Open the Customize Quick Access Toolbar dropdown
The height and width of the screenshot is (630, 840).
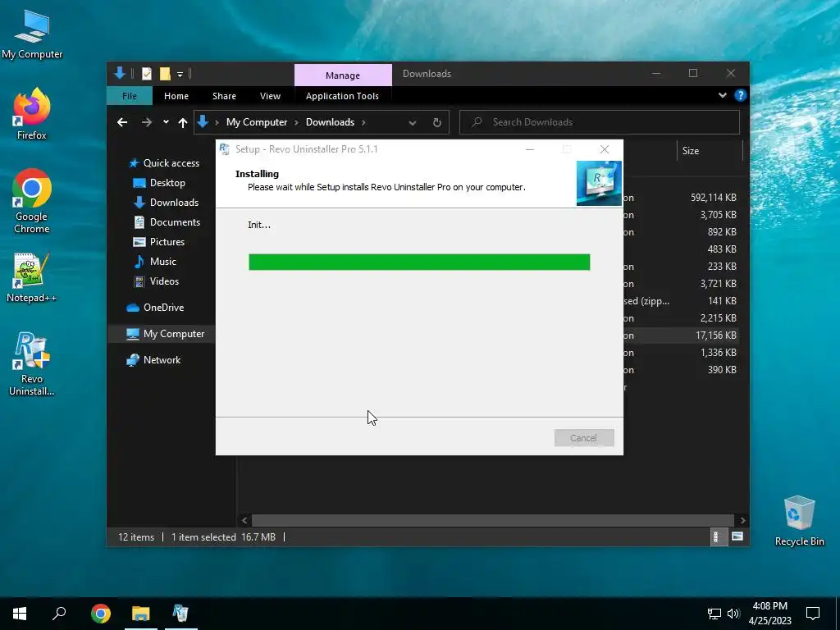[x=180, y=75]
